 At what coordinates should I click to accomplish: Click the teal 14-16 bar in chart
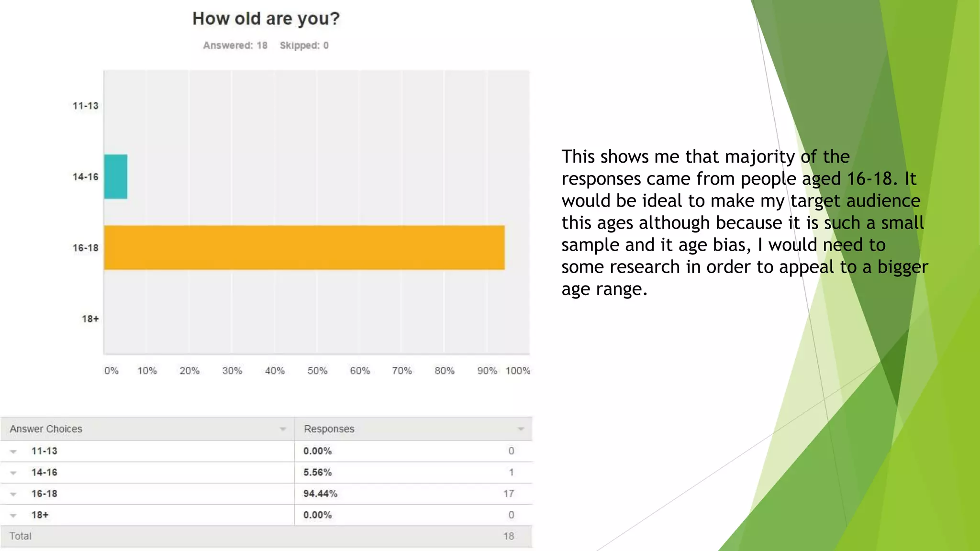[x=116, y=176]
